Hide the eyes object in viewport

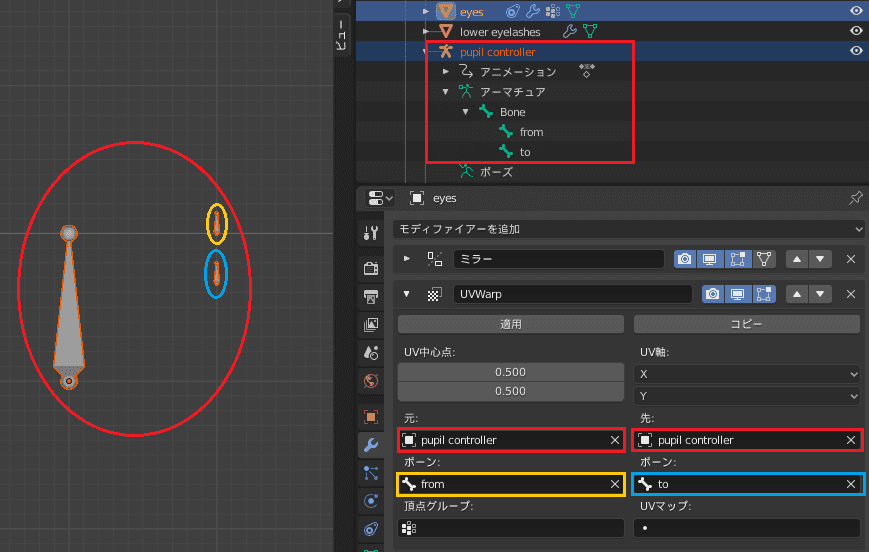point(856,11)
